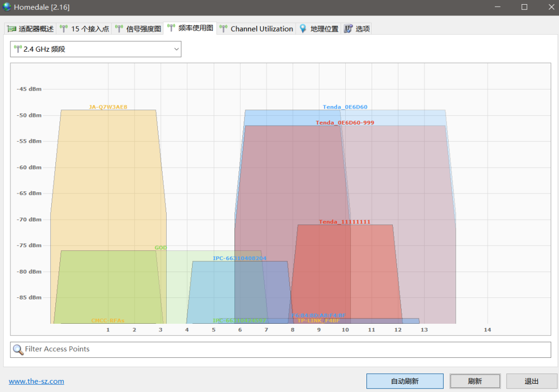Image resolution: width=559 pixels, height=392 pixels.
Task: Click the 刷新 refresh button
Action: pos(475,381)
